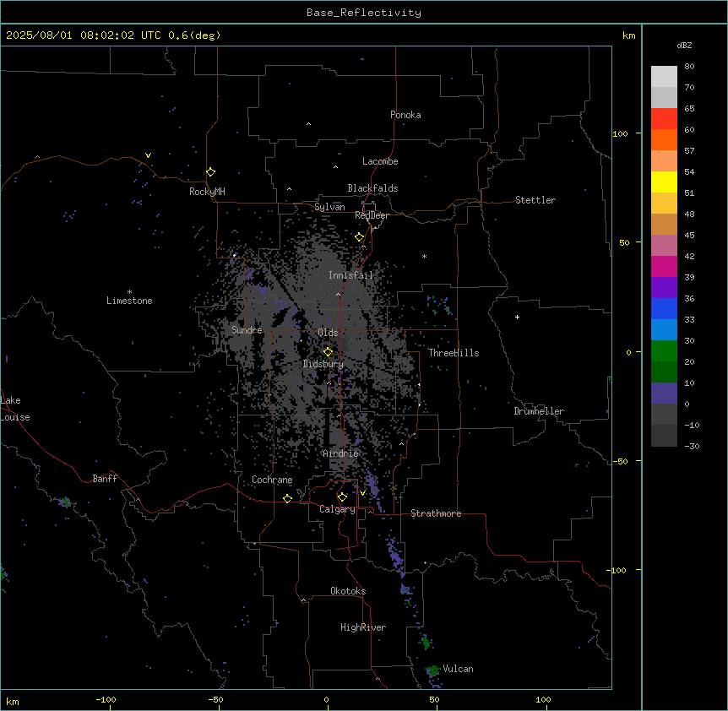Click the RockyMH label
Image resolution: width=728 pixels, height=711 pixels.
click(207, 192)
